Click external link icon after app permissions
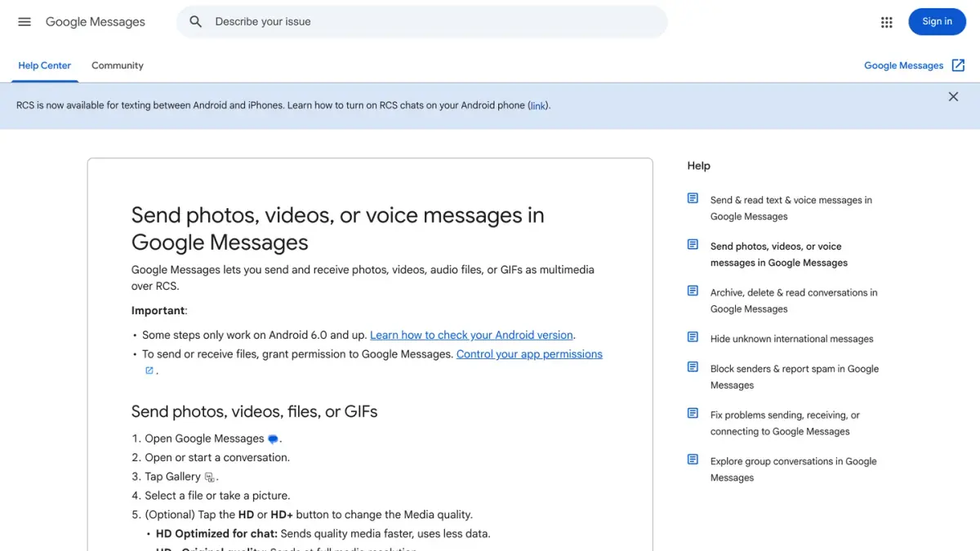 point(149,371)
